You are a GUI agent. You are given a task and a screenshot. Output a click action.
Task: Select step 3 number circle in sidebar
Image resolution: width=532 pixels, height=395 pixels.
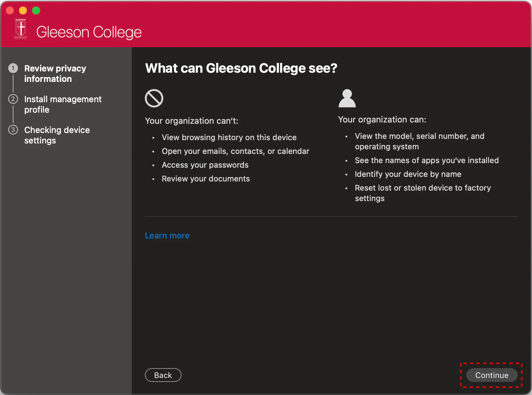click(13, 130)
